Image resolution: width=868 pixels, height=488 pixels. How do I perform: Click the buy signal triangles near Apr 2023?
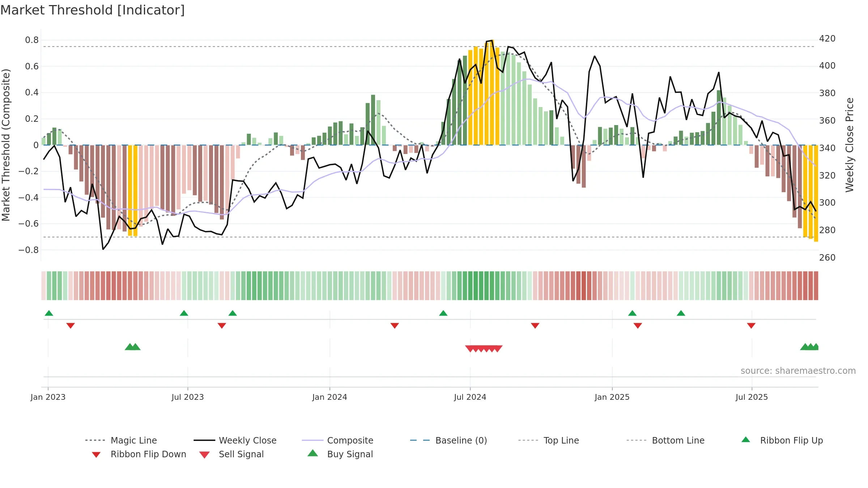click(x=133, y=347)
